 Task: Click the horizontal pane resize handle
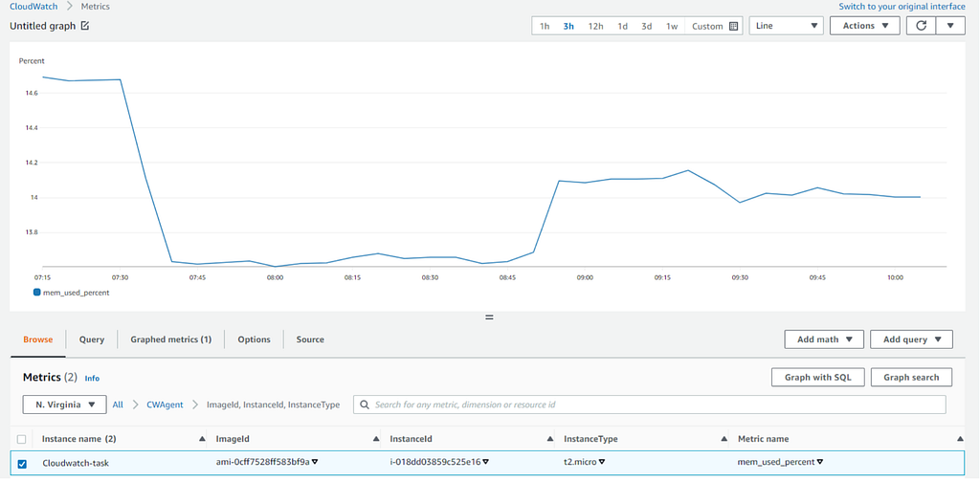[489, 317]
